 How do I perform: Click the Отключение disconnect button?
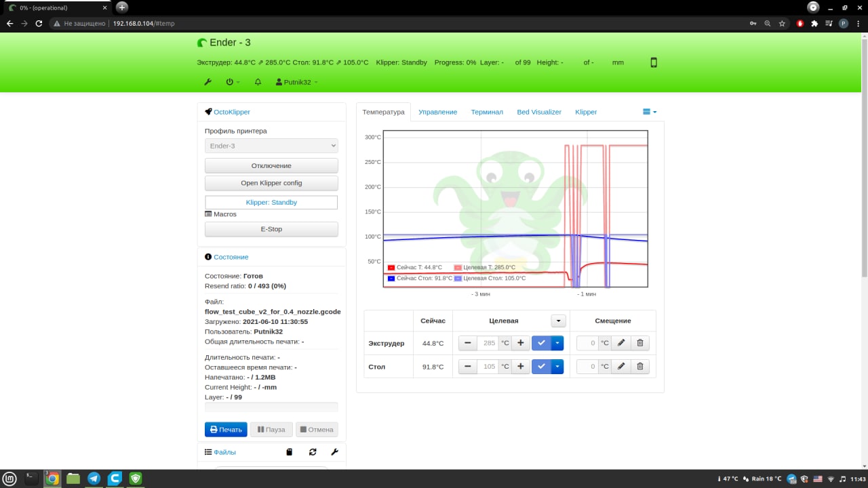(271, 165)
